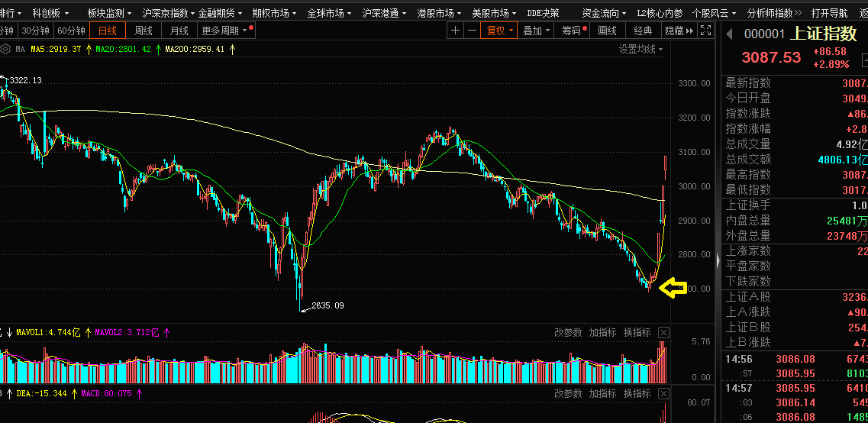Open the 复权 dropdown
This screenshot has height=423, width=868.
click(500, 31)
